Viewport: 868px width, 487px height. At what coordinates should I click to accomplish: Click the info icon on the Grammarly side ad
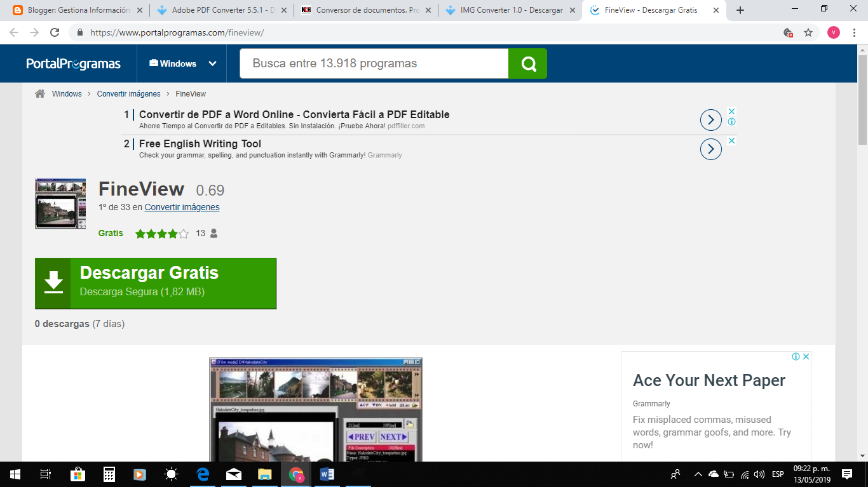796,357
